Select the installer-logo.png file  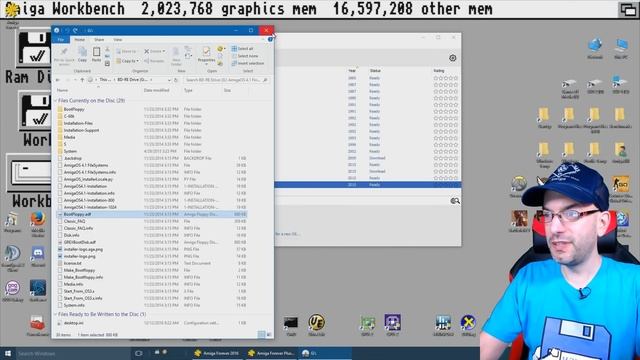pos(79,256)
